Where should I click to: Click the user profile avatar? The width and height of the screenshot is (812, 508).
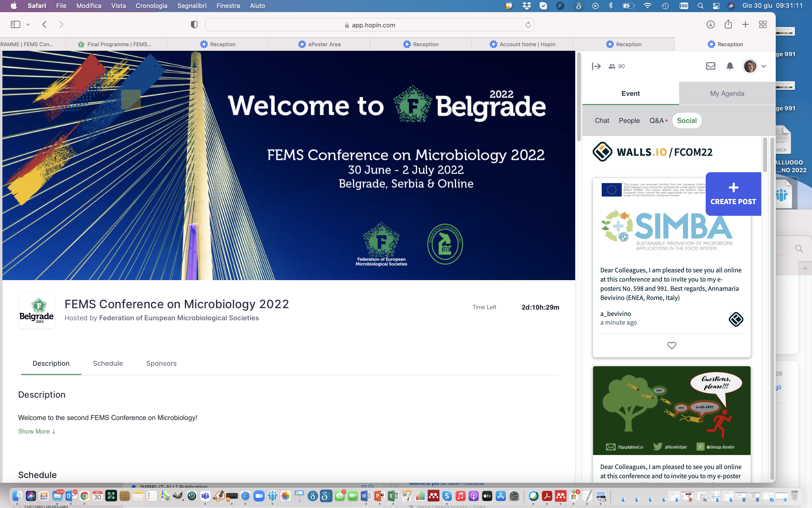point(750,66)
